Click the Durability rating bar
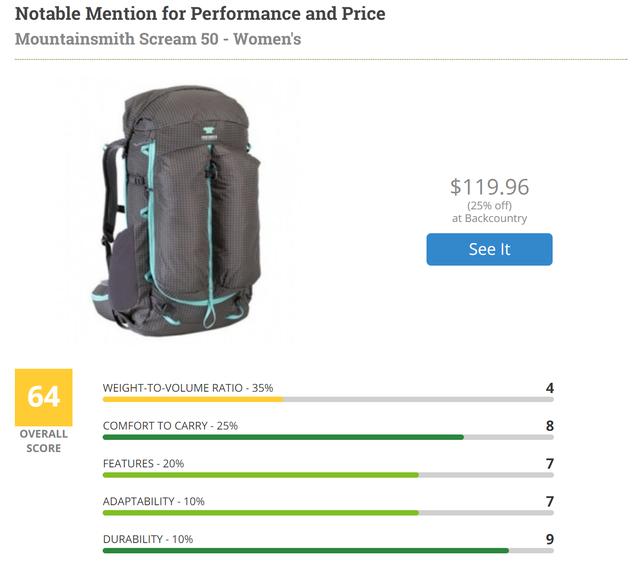The image size is (640, 570). point(328,550)
